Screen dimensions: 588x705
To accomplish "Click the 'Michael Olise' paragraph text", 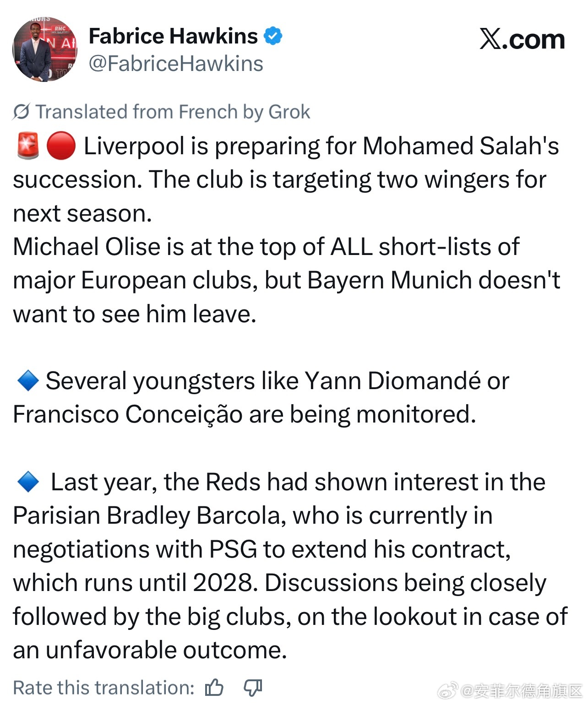I will click(x=266, y=247).
